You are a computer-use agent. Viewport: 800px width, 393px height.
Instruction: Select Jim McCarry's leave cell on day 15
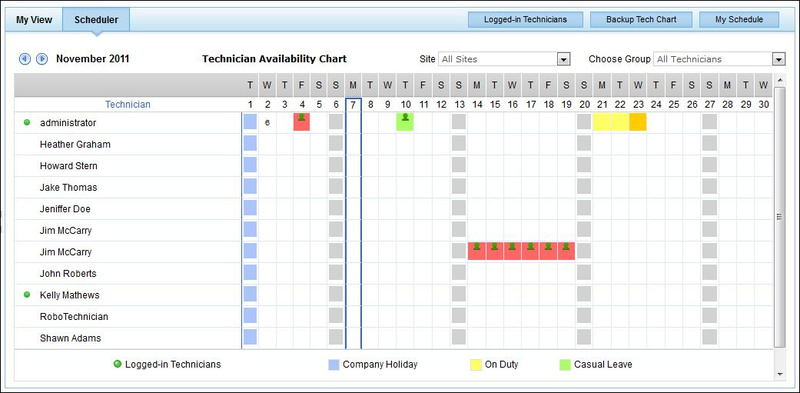(494, 251)
